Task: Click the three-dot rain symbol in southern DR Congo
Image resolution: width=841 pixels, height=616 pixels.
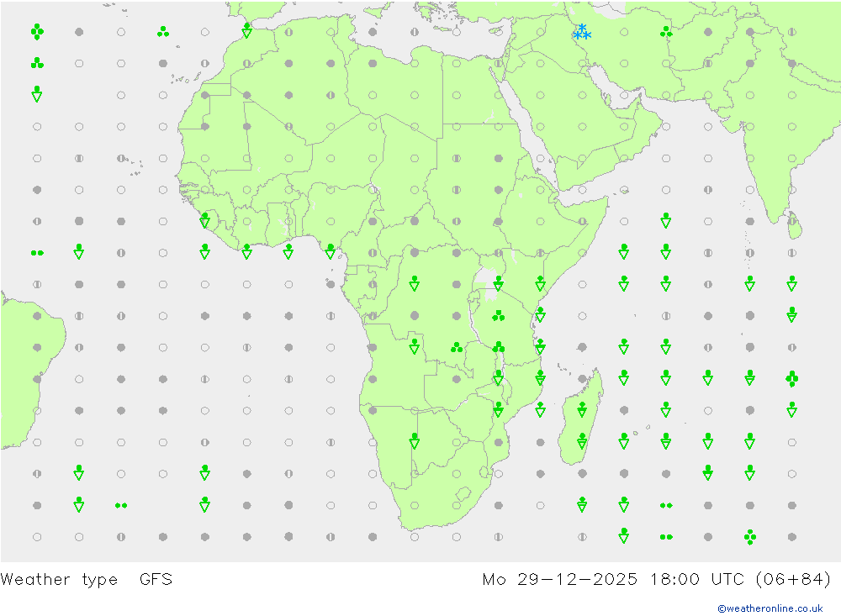Action: point(457,347)
